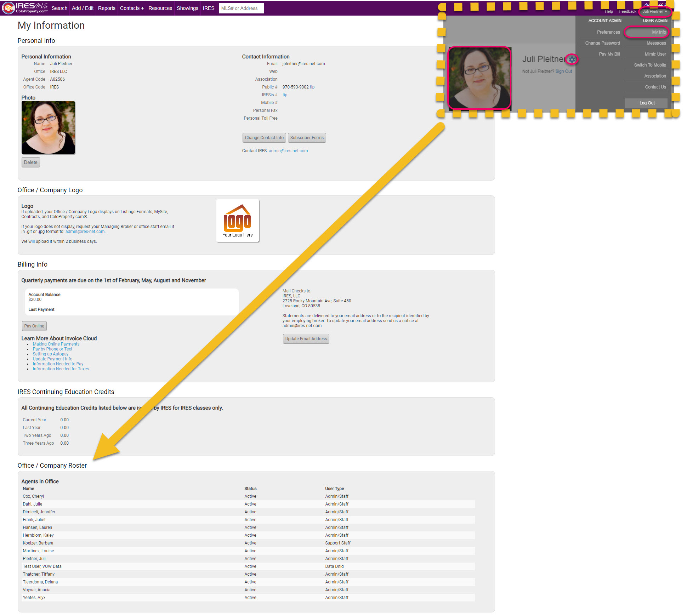Click the profile photo under Photo

point(48,127)
